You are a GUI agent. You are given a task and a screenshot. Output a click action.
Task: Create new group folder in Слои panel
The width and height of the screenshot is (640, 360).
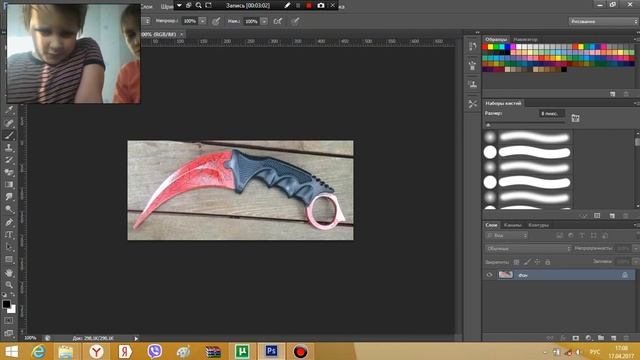(601, 338)
